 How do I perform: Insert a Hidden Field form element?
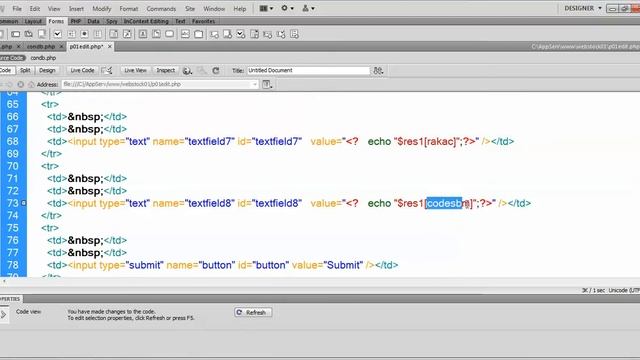[29, 34]
